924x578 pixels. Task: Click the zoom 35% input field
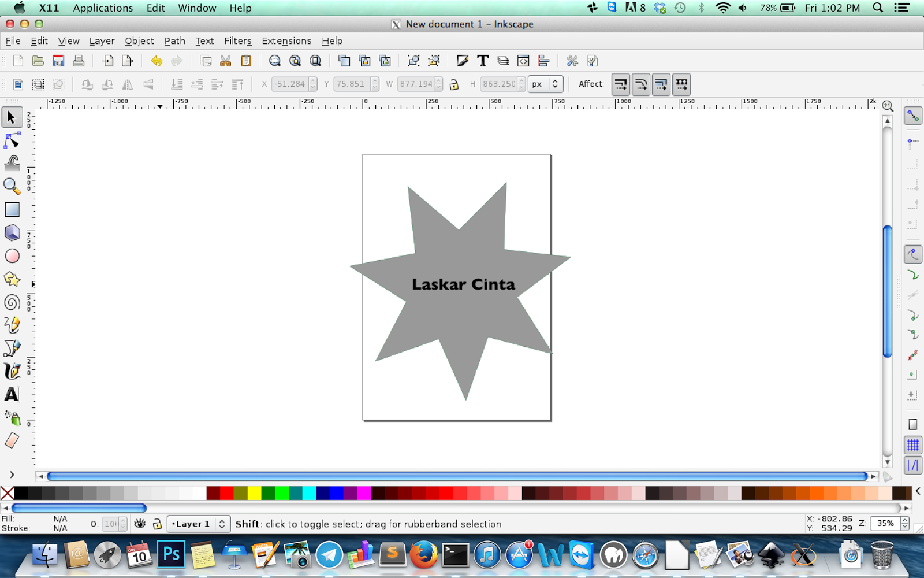tap(885, 524)
